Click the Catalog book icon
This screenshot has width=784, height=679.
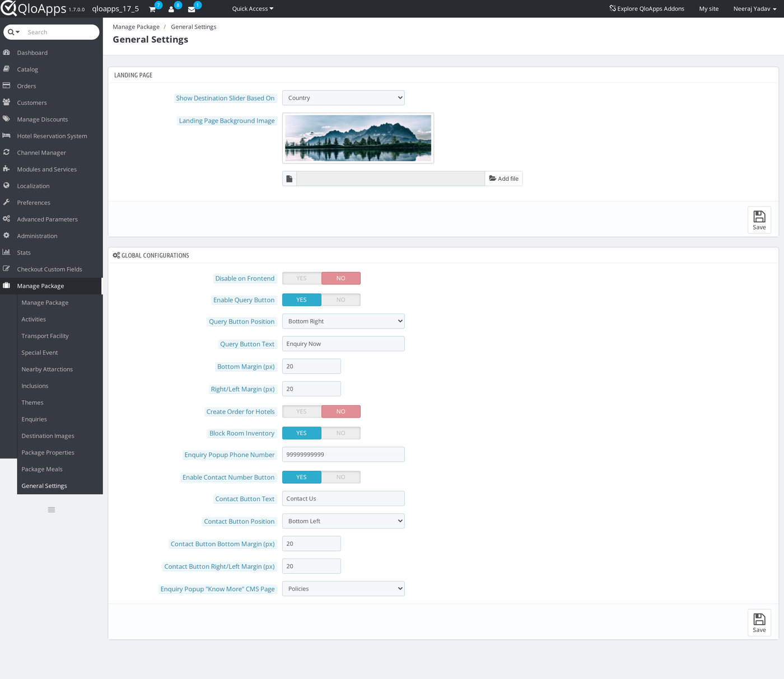(x=7, y=69)
